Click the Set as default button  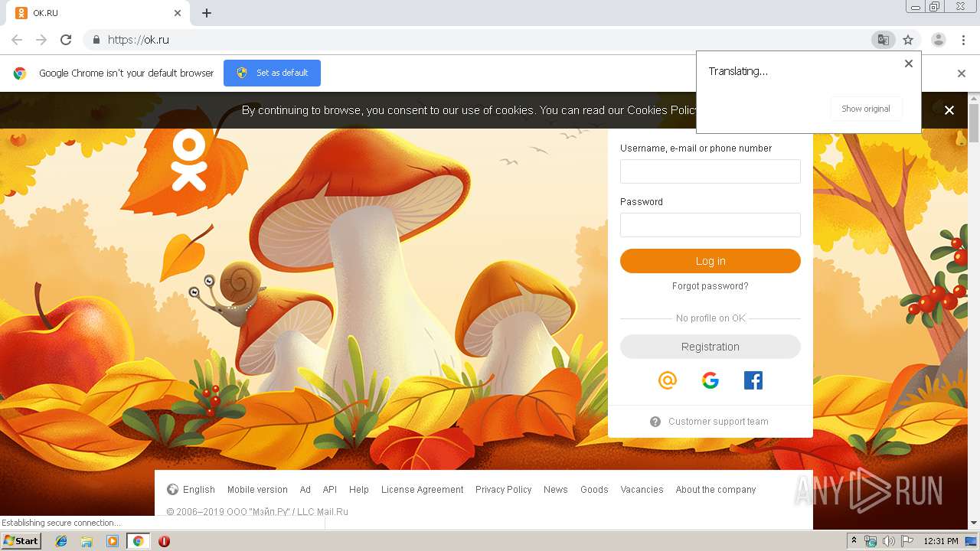tap(272, 73)
